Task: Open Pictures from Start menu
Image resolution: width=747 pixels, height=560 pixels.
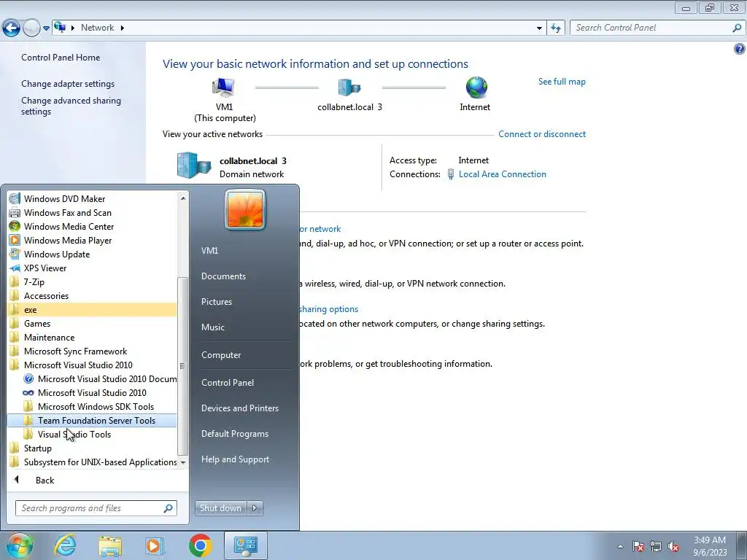Action: [x=216, y=301]
